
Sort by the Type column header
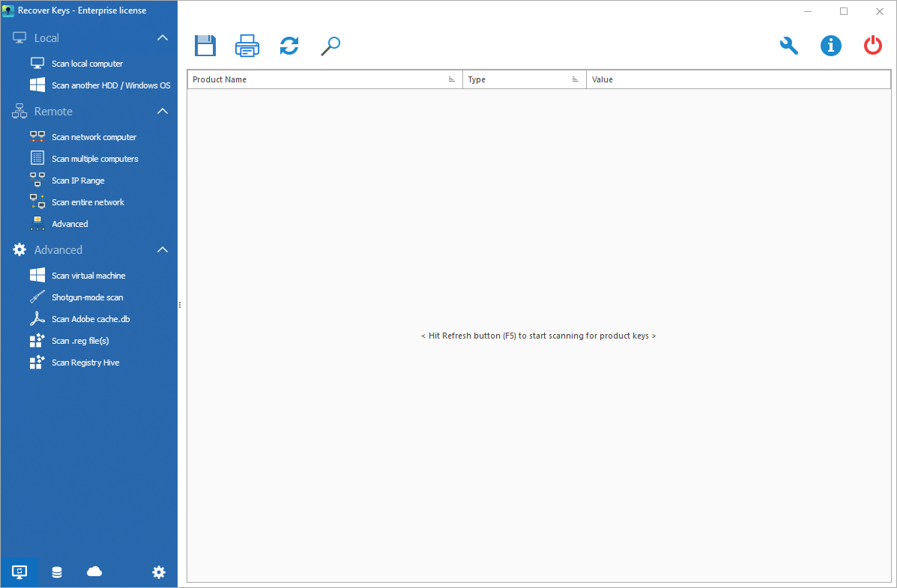pos(525,79)
